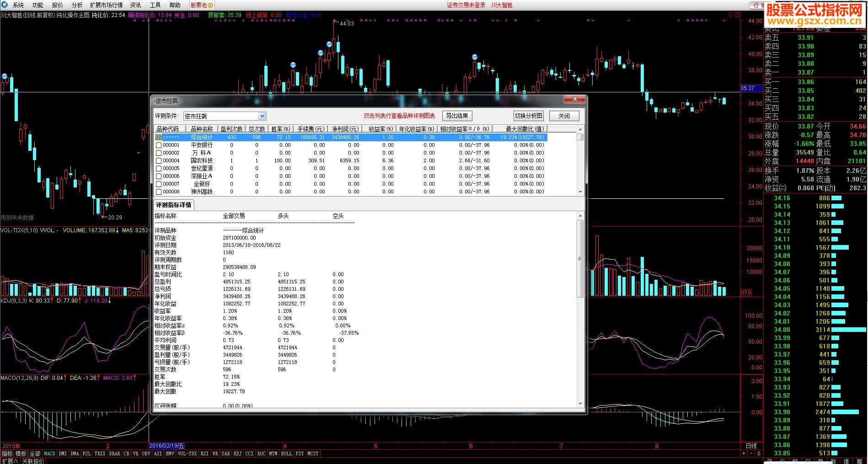Open the 报价 menu
The width and height of the screenshot is (868, 464).
point(58,5)
